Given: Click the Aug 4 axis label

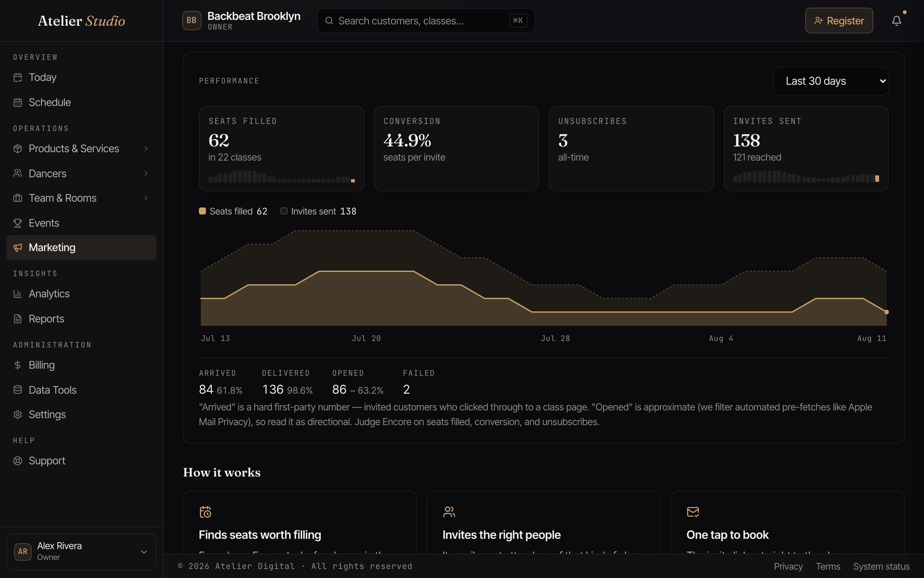Looking at the screenshot, I should click(x=721, y=338).
